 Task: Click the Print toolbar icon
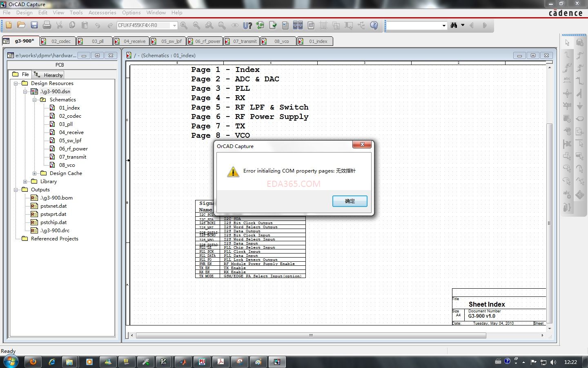click(x=47, y=25)
